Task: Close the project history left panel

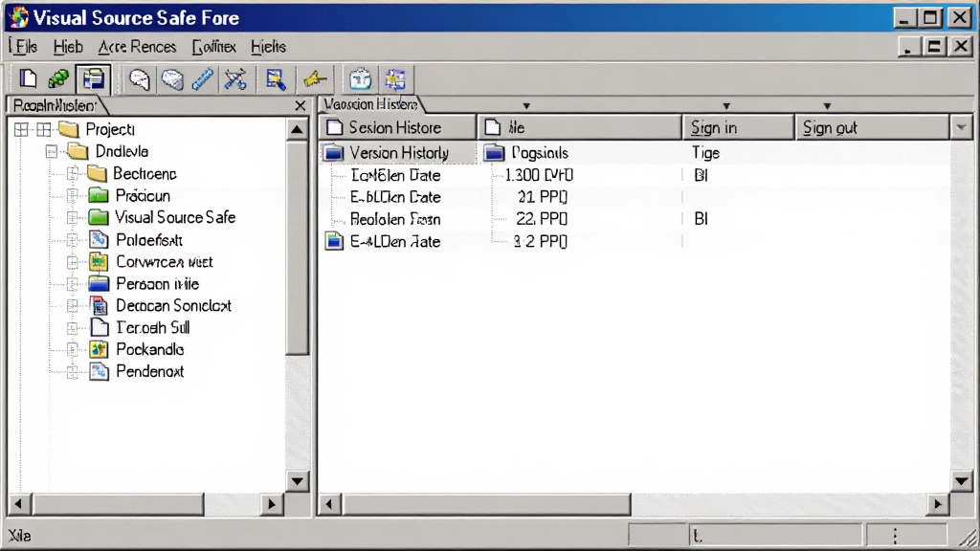Action: tap(301, 105)
